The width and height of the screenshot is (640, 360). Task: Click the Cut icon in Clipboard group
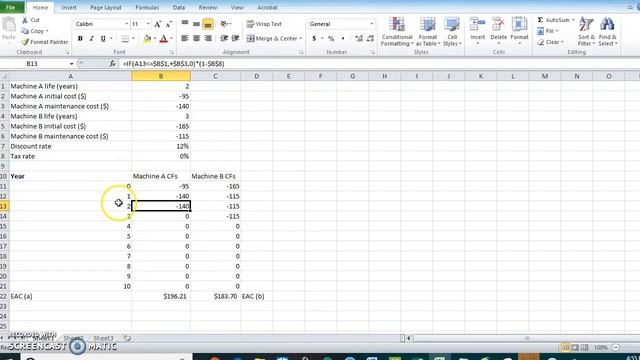(25, 20)
